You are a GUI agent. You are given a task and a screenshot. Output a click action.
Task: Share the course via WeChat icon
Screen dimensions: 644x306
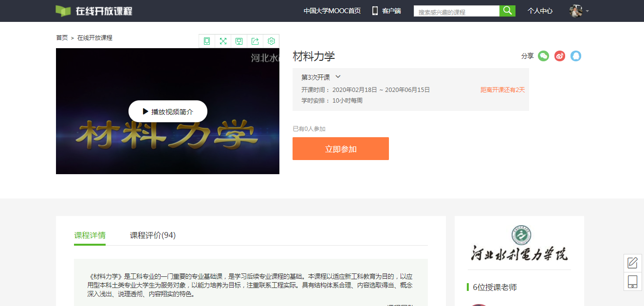(543, 56)
